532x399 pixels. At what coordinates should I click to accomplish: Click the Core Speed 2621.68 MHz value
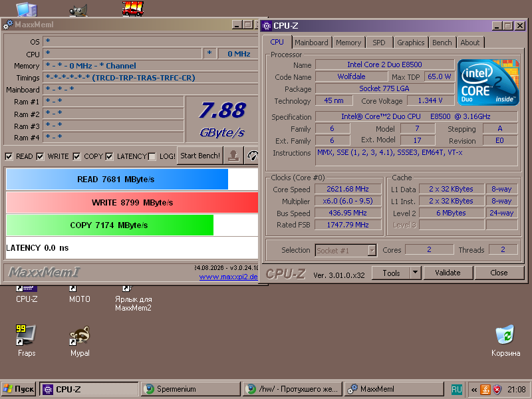(348, 189)
